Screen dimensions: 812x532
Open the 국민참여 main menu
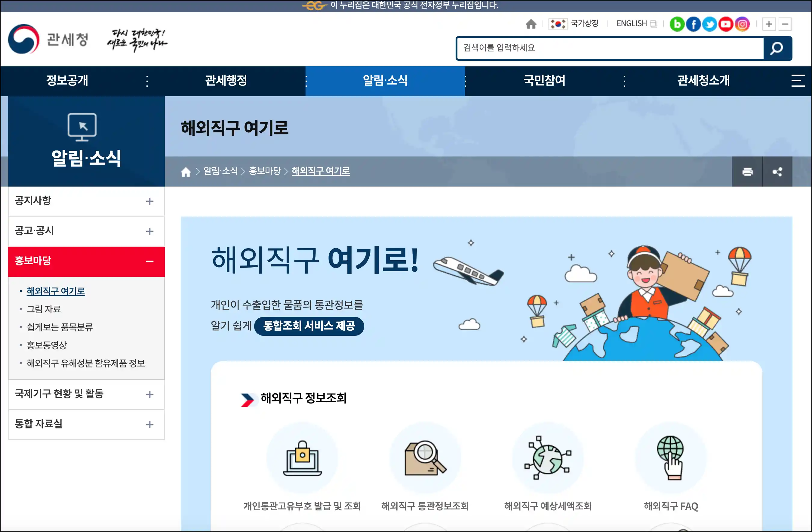545,81
